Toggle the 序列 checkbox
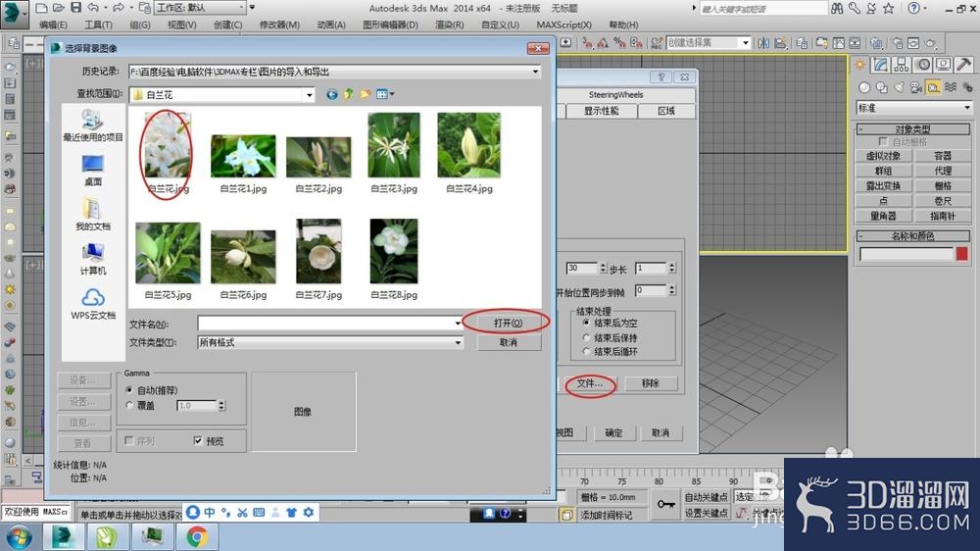Image resolution: width=980 pixels, height=551 pixels. [129, 441]
